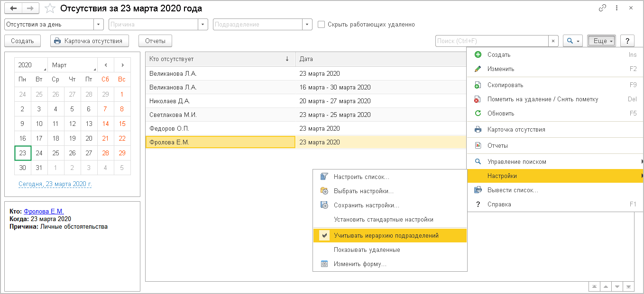Select Вывести список menu item
Screen dimensions: 644x294
[x=512, y=190]
